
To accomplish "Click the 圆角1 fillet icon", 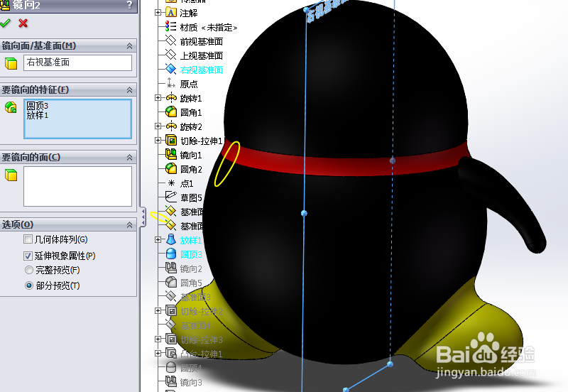I will point(171,112).
